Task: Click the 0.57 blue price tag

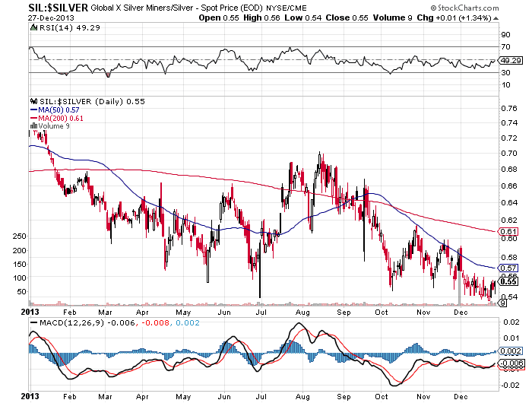Action: 508,268
